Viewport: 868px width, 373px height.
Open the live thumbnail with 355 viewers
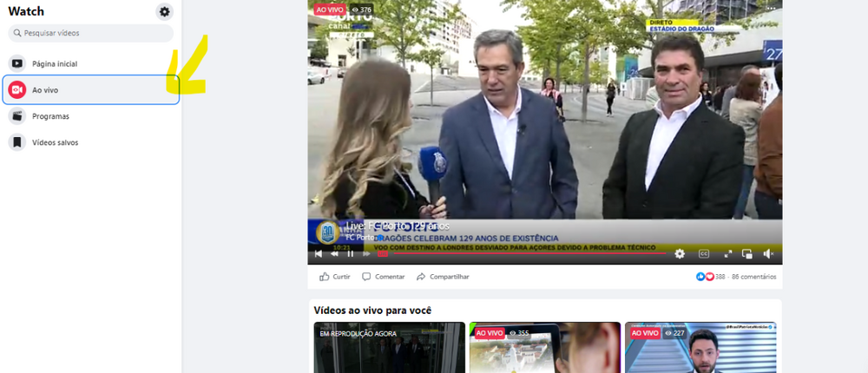click(545, 348)
